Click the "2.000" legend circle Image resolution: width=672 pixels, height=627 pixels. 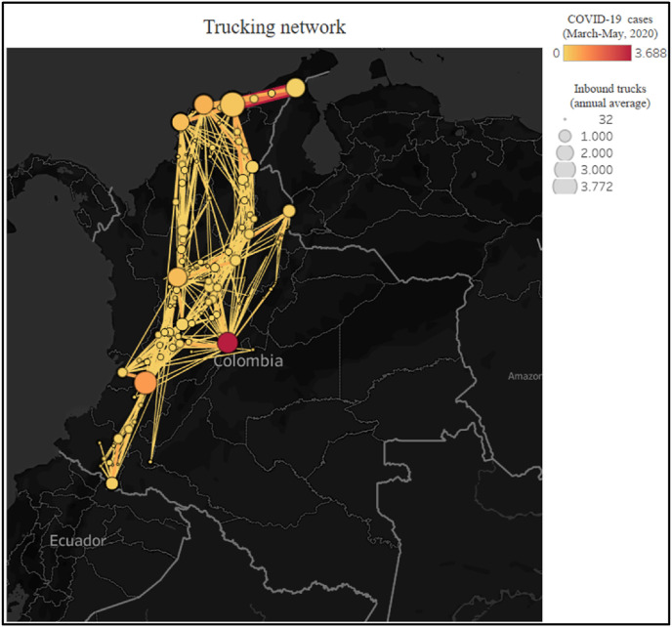565,153
